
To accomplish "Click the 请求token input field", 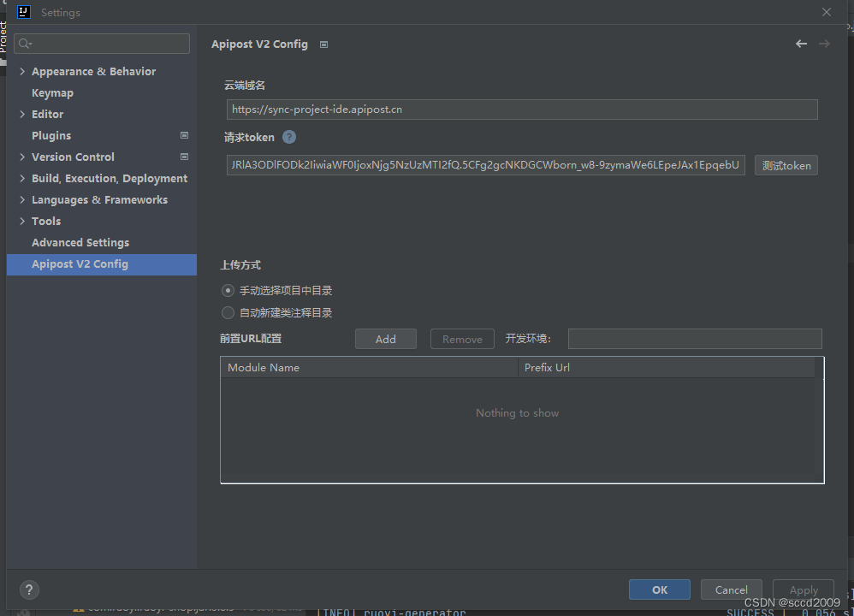I will pyautogui.click(x=485, y=165).
